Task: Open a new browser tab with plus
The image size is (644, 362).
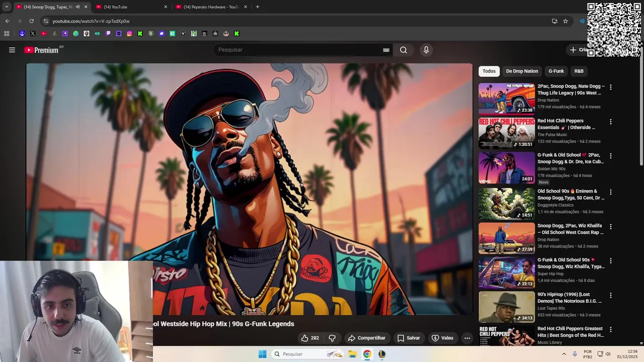Action: 258,7
